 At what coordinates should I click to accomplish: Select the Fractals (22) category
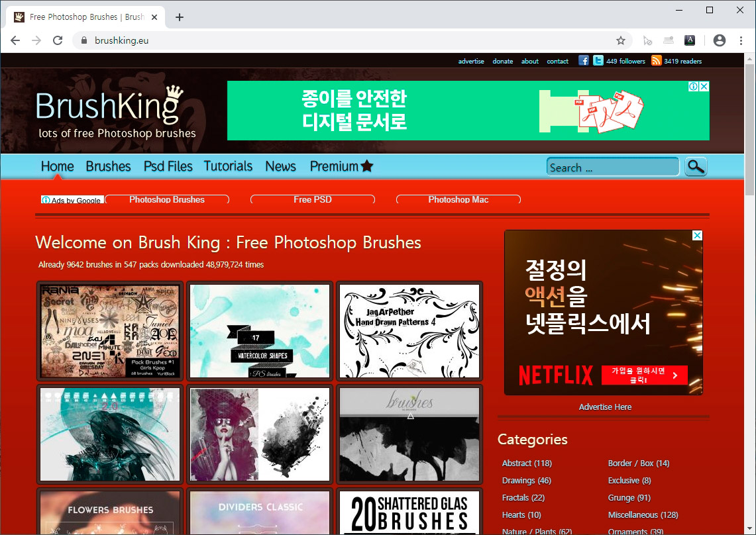pyautogui.click(x=523, y=498)
